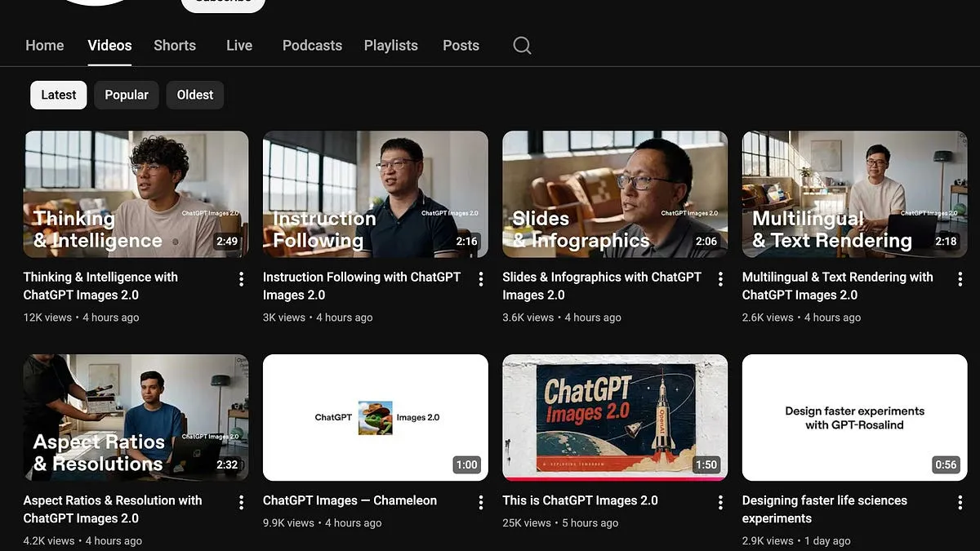
Task: Open options menu for Thinking & Intelligence video
Action: (241, 279)
